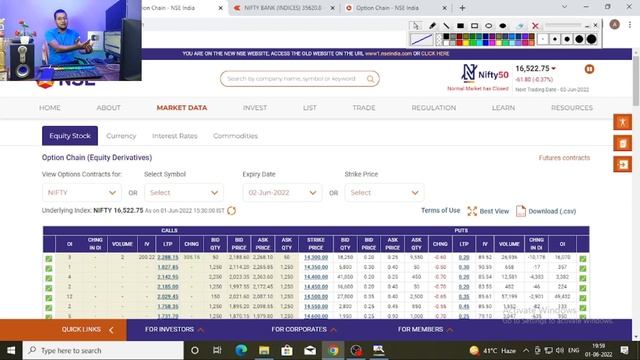The image size is (640, 360).
Task: Open the Select Symbol dropdown
Action: point(184,193)
